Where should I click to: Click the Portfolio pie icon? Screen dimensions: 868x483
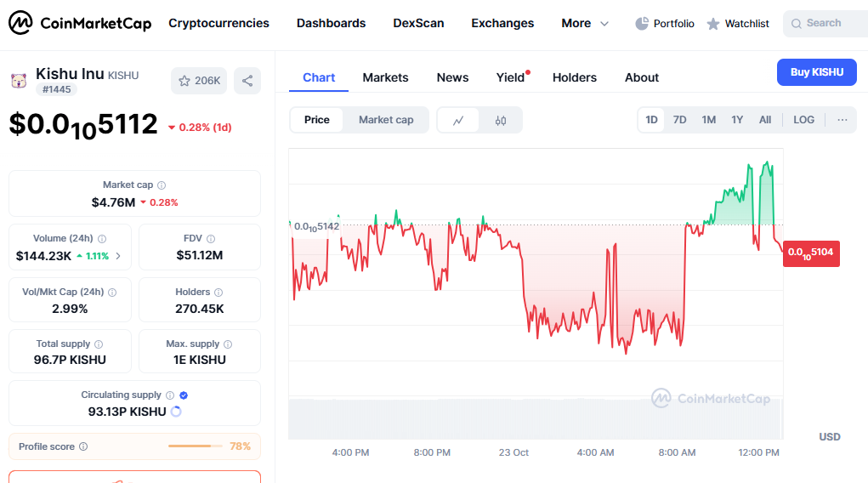pos(642,23)
